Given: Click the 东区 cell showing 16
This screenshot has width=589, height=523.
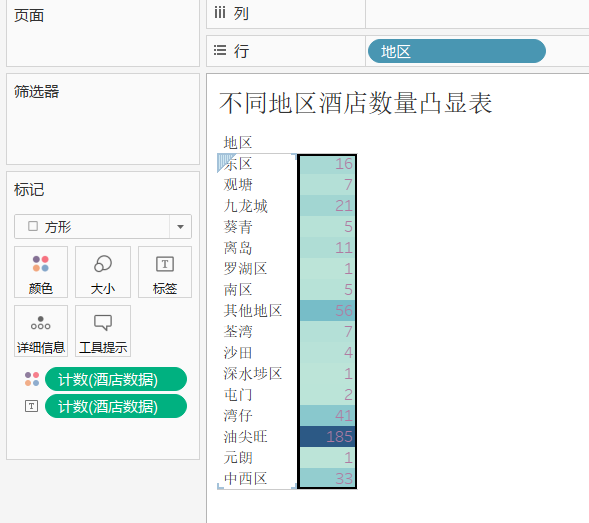Looking at the screenshot, I should coord(327,164).
